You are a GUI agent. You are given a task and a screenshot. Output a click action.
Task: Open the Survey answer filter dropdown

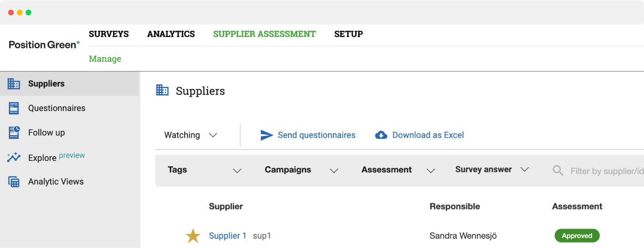[x=492, y=170]
